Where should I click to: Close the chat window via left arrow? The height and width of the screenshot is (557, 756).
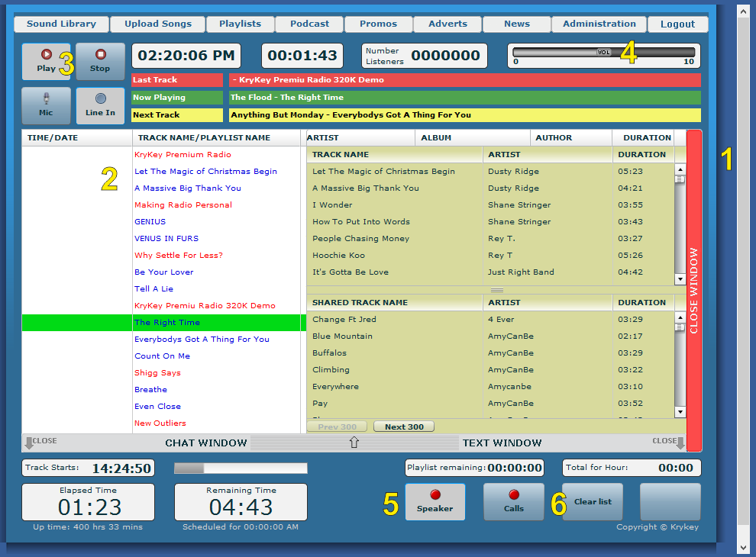click(30, 443)
